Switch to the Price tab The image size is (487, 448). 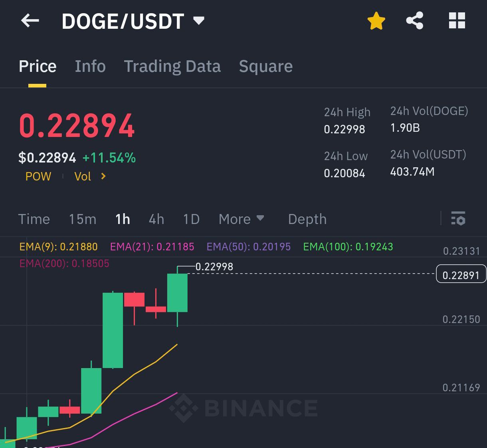click(x=38, y=66)
